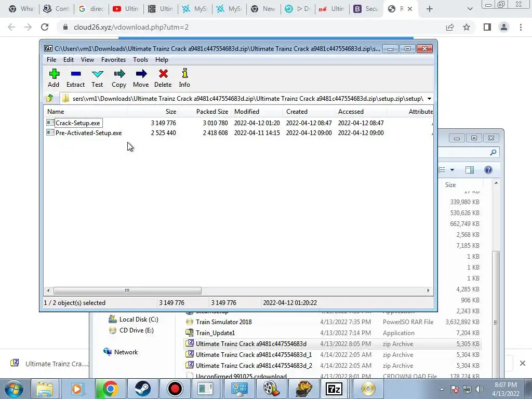
Task: Open the Help menu in 7-Zip
Action: point(162,60)
